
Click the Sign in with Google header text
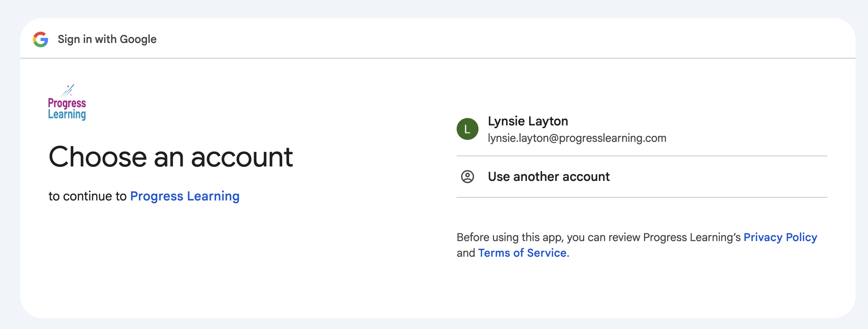(107, 39)
